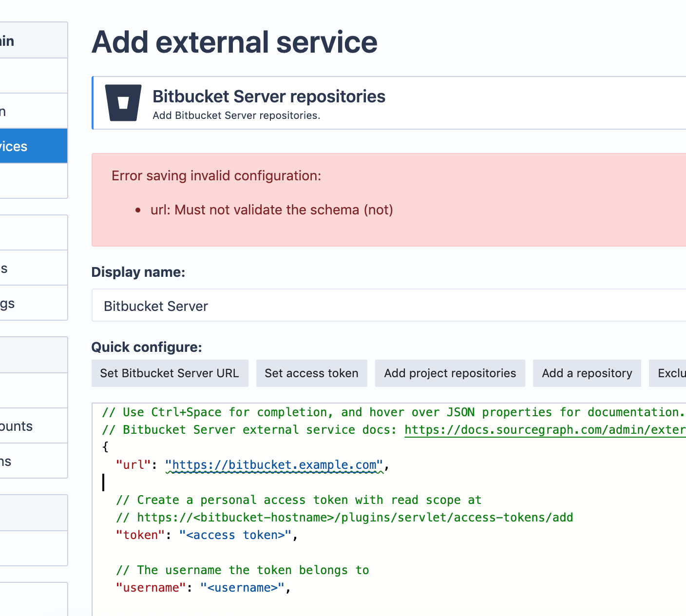Screen dimensions: 686x616
Task: Click the "Create a personal access token" comment line
Action: (x=299, y=500)
